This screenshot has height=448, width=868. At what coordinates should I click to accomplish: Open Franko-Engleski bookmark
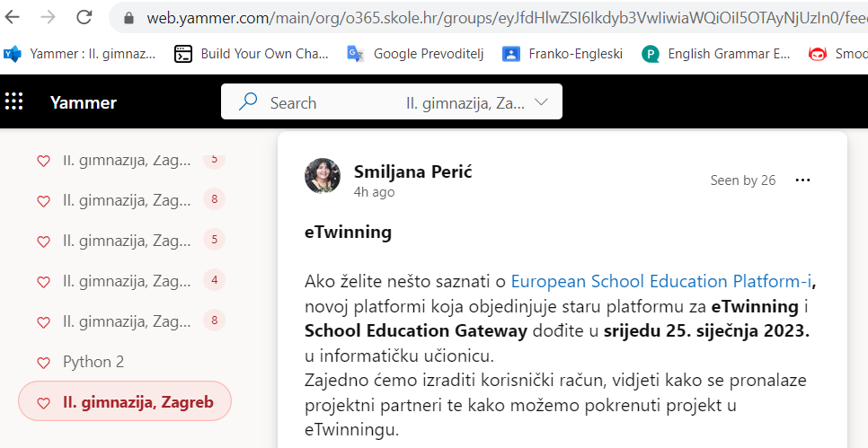pos(562,54)
